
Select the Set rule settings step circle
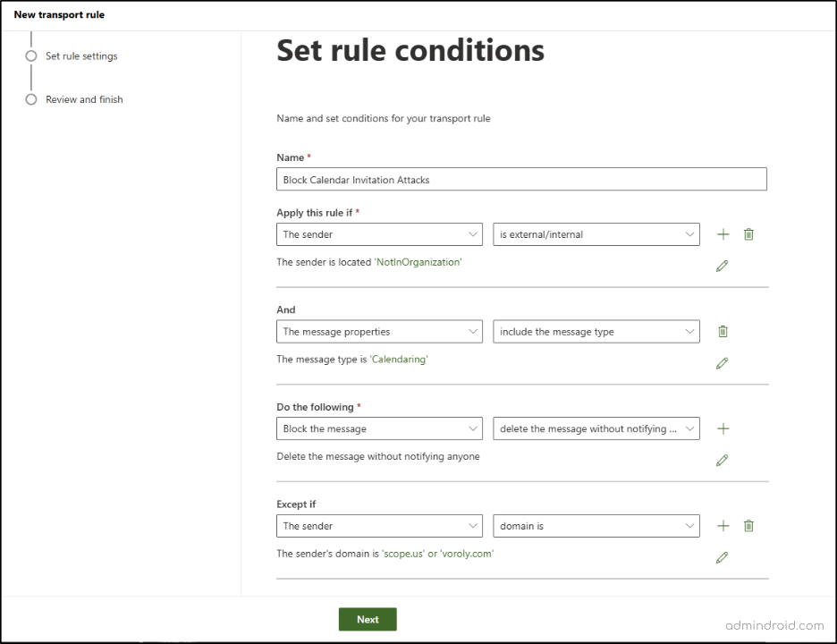[x=31, y=55]
